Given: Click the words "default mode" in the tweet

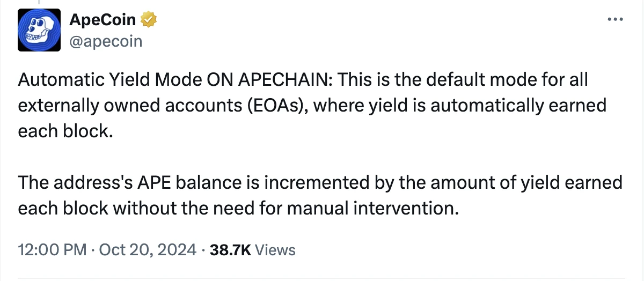Looking at the screenshot, I should coord(457,80).
